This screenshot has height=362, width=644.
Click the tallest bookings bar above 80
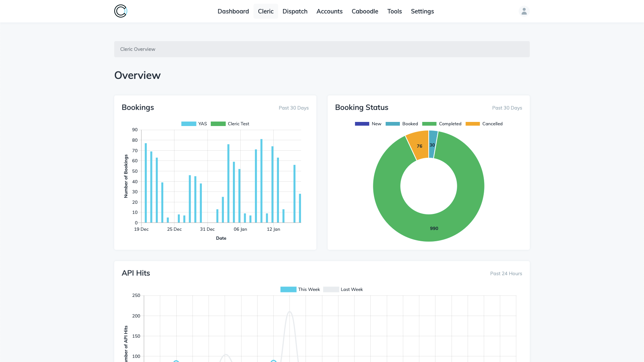(x=261, y=181)
